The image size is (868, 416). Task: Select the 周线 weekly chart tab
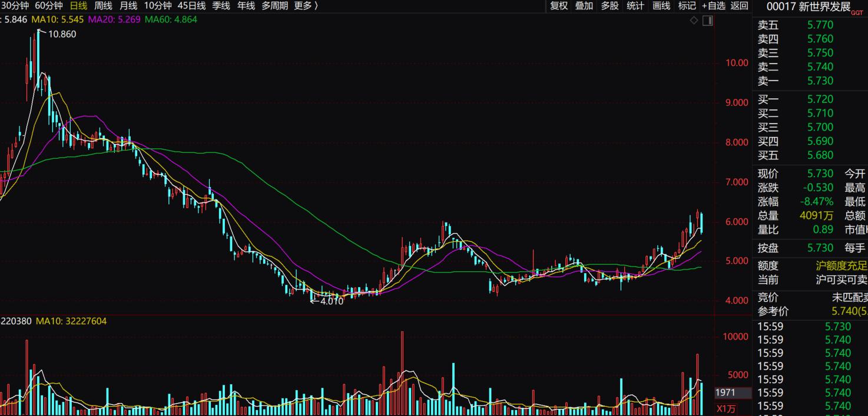[x=103, y=6]
